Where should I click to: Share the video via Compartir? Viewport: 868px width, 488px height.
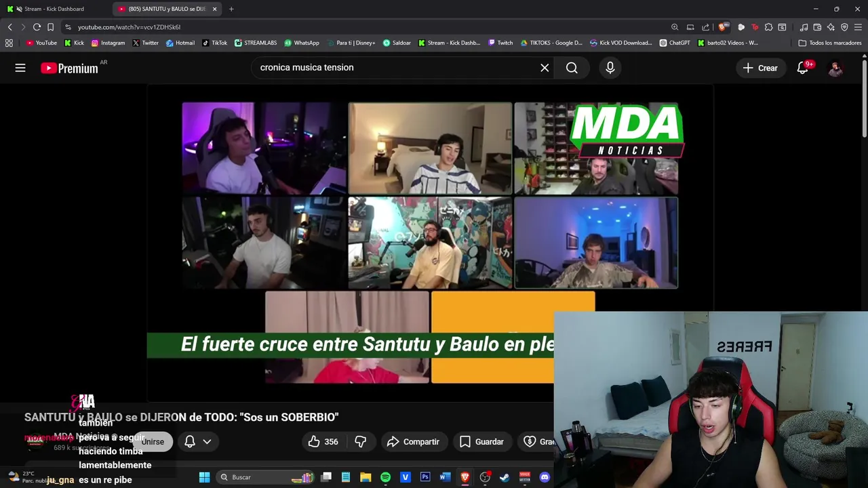[413, 442]
